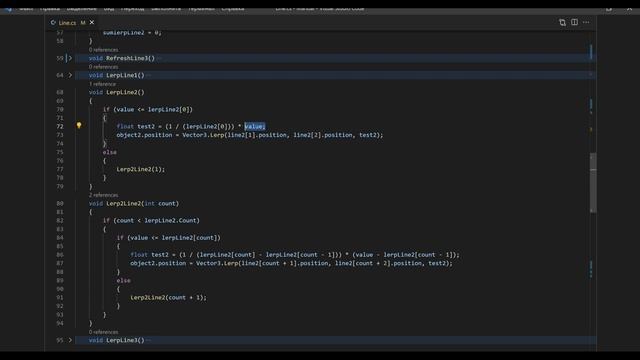Open the editor More Actions menu
Screen dimensions: 640x360
tap(586, 22)
